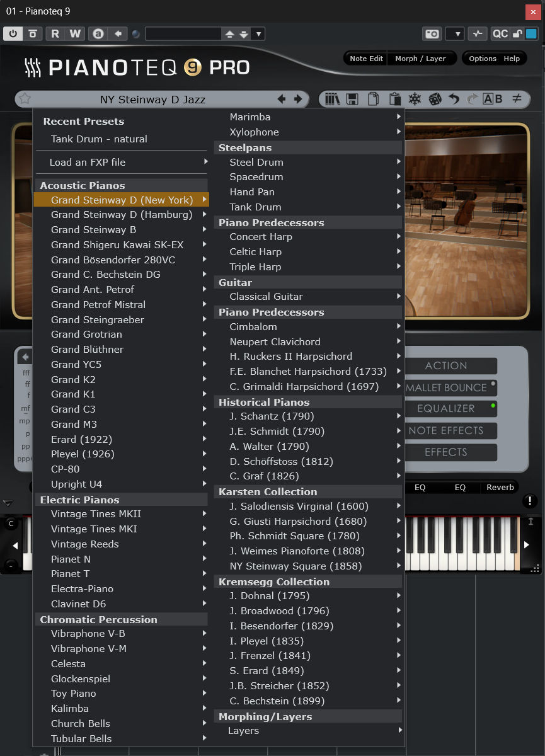The width and height of the screenshot is (545, 756).
Task: Open the Help menu
Action: [512, 59]
